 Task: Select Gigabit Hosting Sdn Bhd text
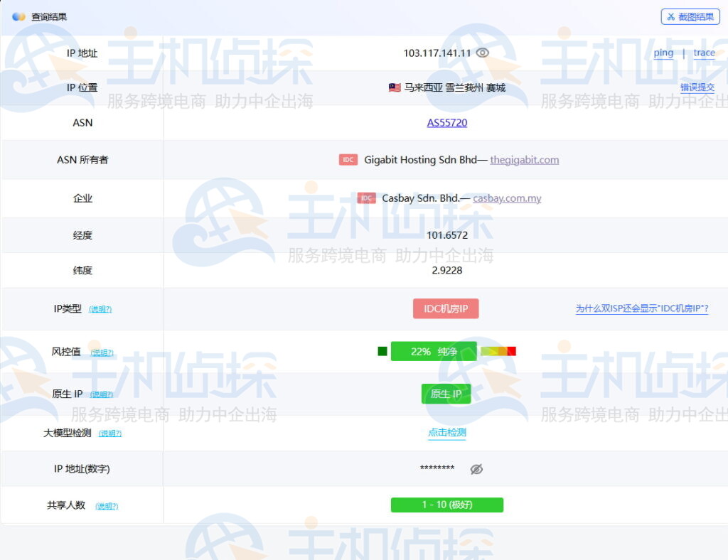(x=420, y=160)
